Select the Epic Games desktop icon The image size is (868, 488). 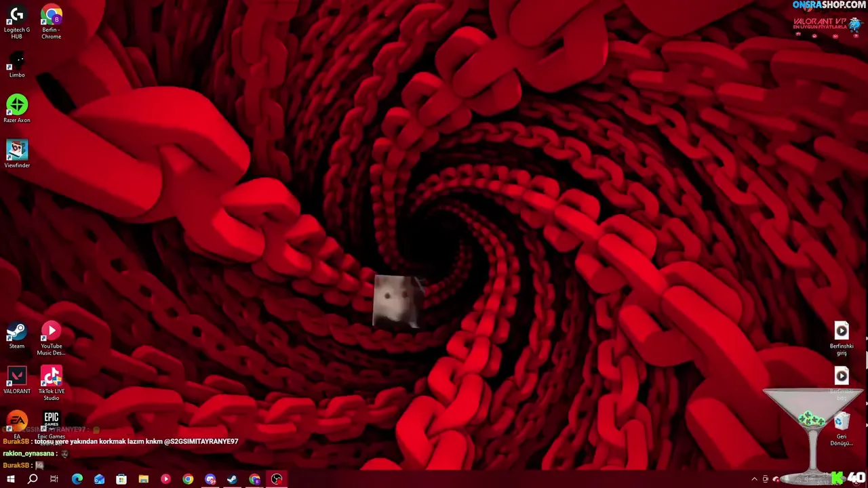[x=52, y=425]
